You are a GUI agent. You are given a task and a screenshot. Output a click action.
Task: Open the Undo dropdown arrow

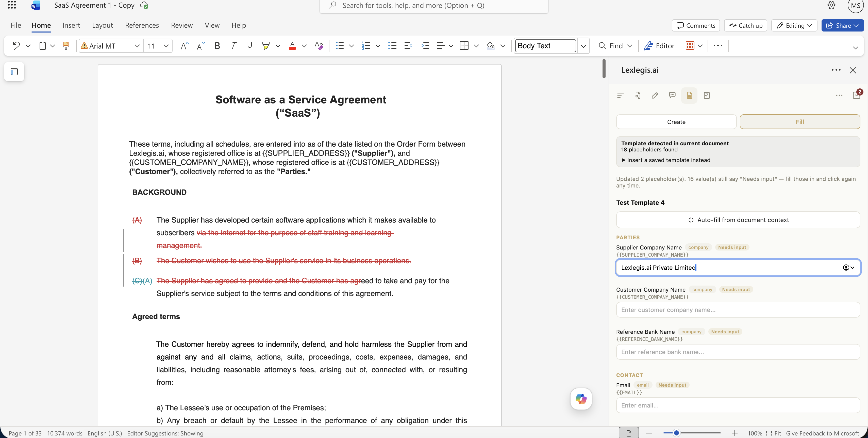click(28, 46)
